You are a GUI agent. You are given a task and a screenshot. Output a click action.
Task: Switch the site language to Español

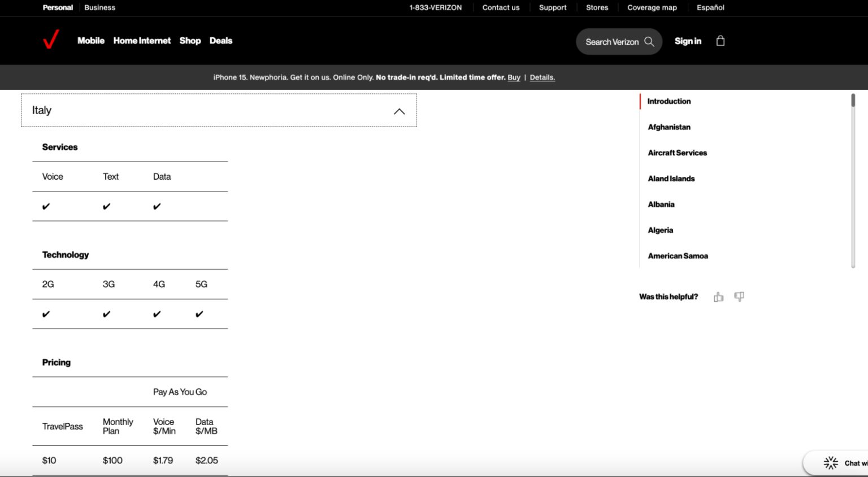point(710,7)
